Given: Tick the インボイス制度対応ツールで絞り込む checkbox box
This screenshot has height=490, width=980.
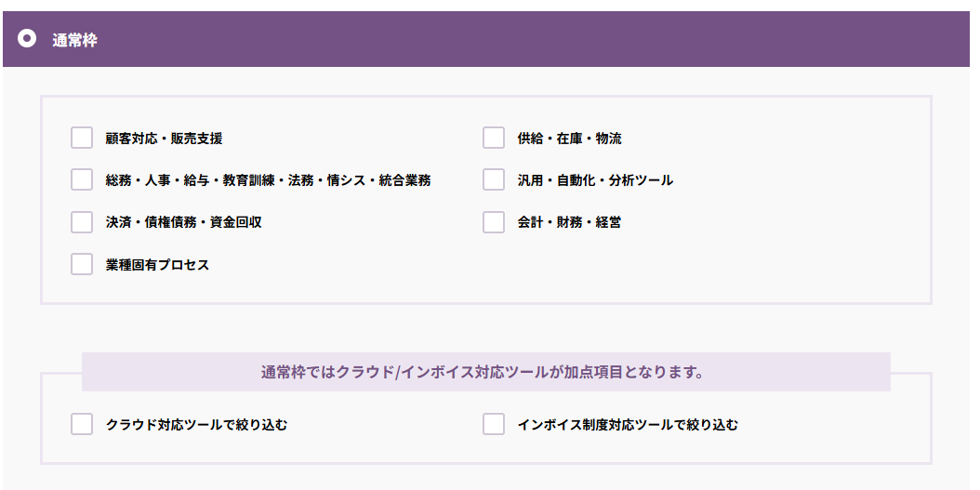Looking at the screenshot, I should coord(494,424).
